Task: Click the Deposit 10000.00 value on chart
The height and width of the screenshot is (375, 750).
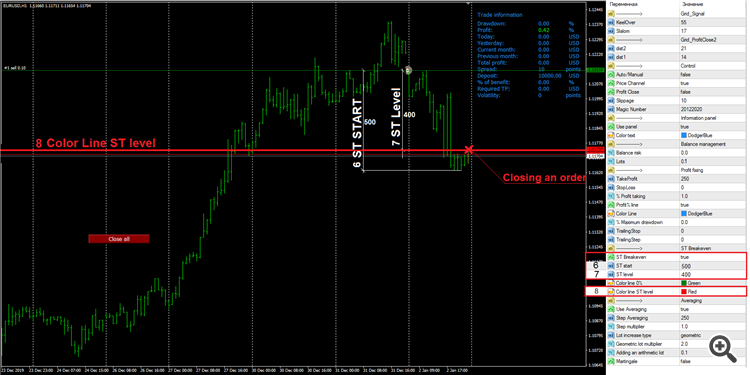Action: point(549,76)
